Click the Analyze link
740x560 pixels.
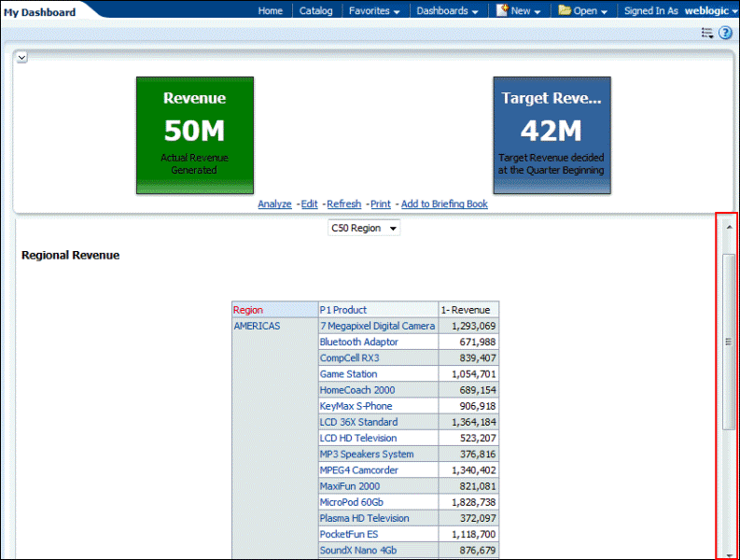tap(274, 204)
